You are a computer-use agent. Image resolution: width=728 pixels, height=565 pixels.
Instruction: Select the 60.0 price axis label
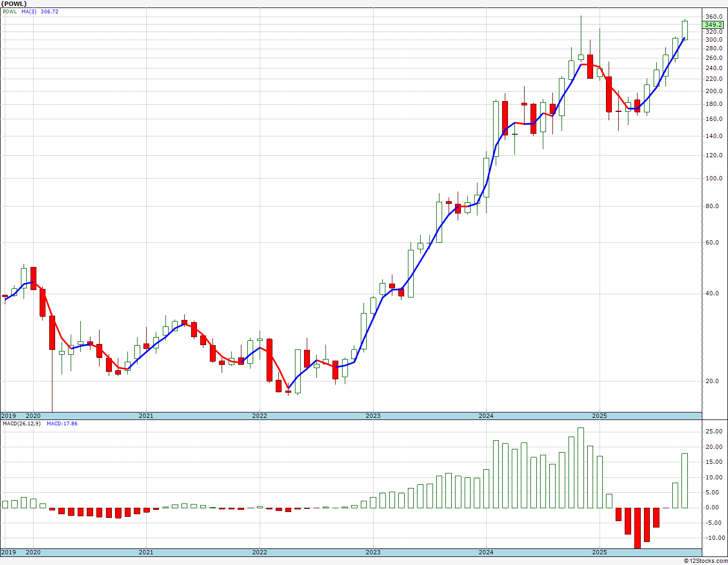[712, 243]
